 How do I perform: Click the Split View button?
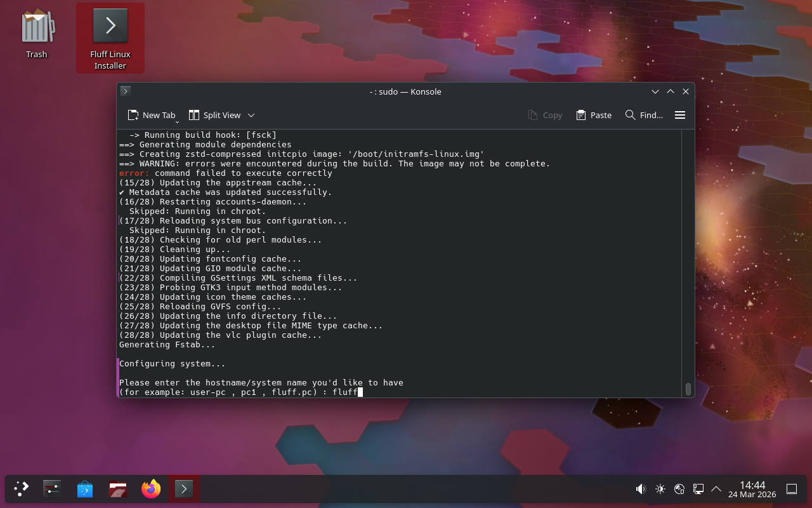215,115
